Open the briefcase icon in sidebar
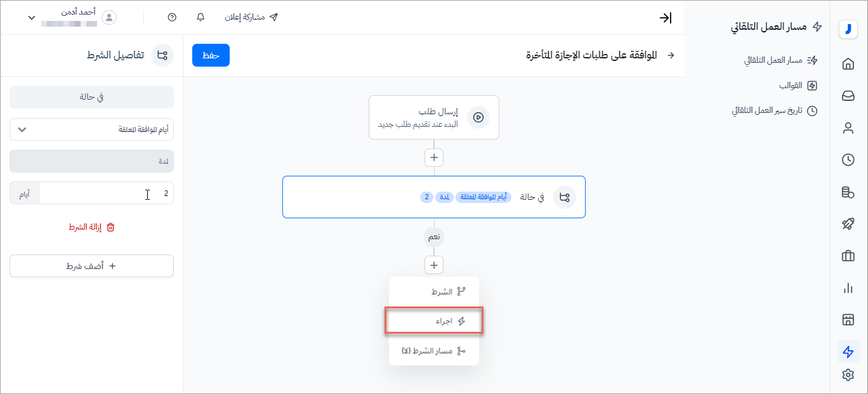This screenshot has width=868, height=394. click(x=848, y=256)
